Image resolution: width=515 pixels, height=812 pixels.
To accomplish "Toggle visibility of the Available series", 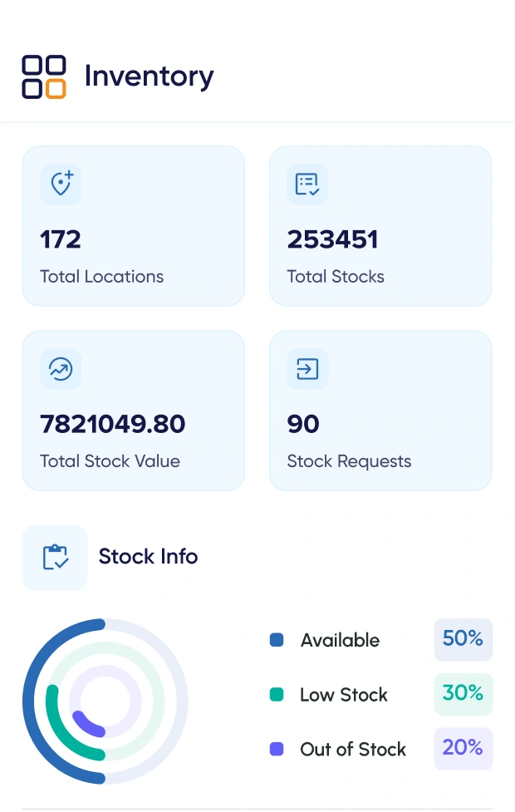I will [x=340, y=640].
